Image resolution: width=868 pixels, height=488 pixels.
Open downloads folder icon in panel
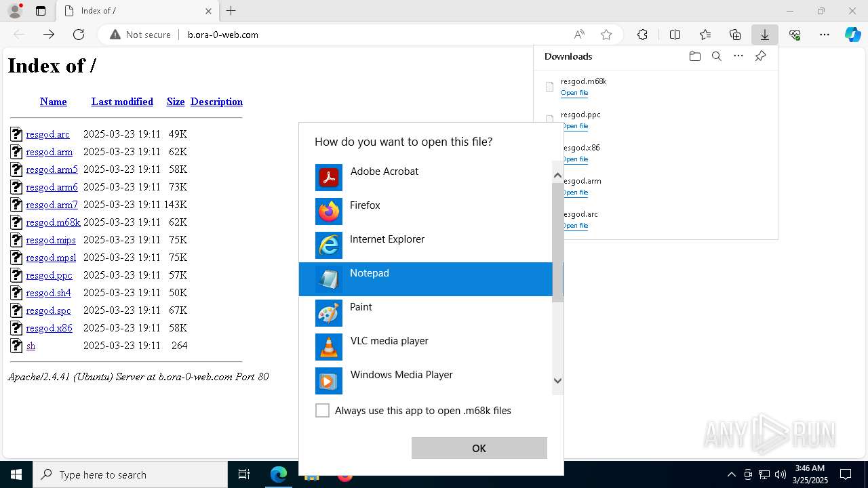pos(694,56)
